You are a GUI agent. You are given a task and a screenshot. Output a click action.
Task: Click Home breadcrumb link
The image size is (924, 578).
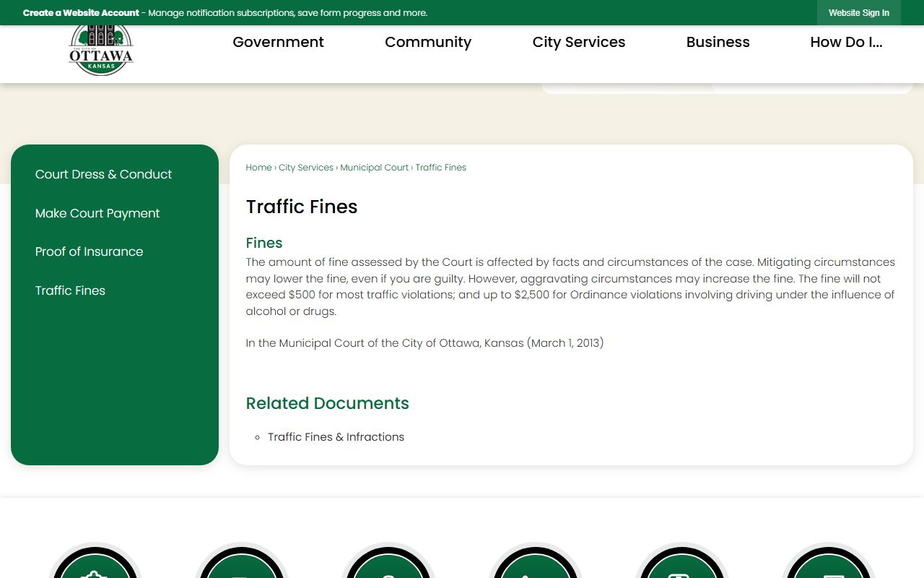point(258,168)
